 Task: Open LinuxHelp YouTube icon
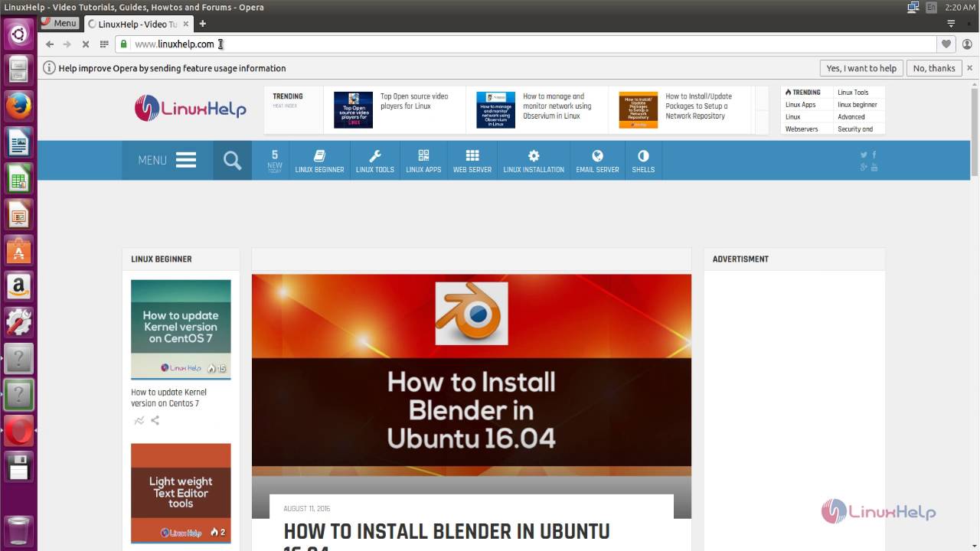(874, 167)
